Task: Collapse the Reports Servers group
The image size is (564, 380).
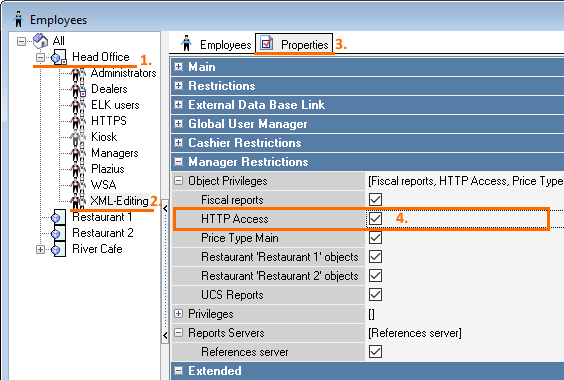Action: coord(178,333)
